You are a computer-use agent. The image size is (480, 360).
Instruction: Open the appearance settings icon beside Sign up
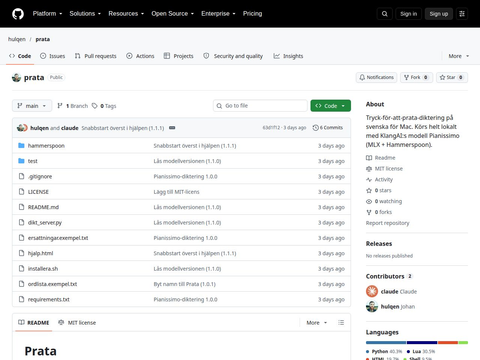pyautogui.click(x=462, y=14)
